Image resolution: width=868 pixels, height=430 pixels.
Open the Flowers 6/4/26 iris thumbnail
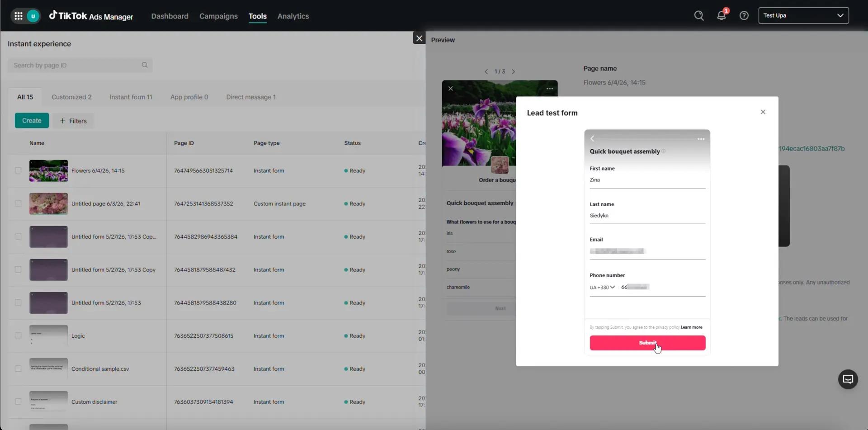coord(48,170)
